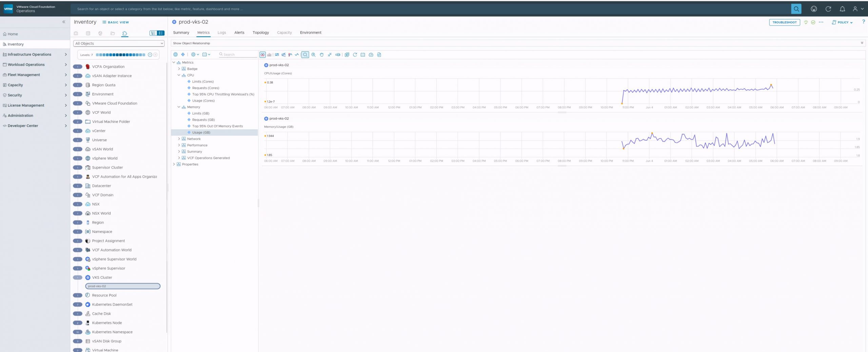Open the calendar dropdown in metric picker toolbar
868x352 pixels.
coord(206,55)
